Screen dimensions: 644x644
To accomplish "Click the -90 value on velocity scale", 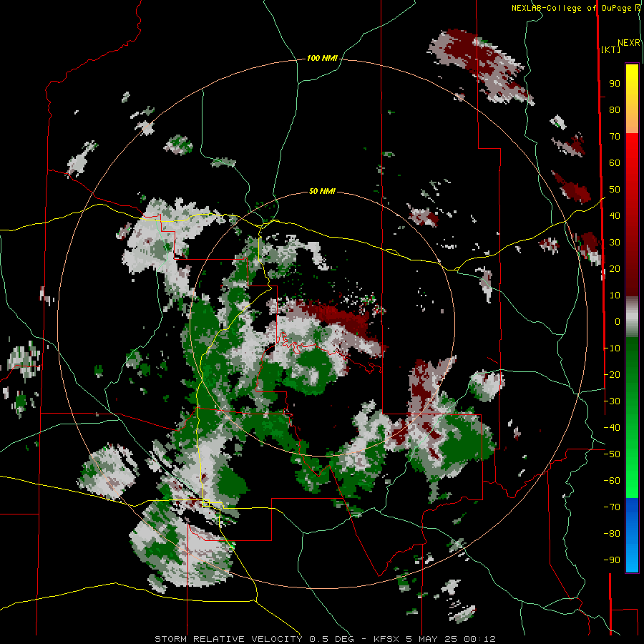I will point(612,560).
